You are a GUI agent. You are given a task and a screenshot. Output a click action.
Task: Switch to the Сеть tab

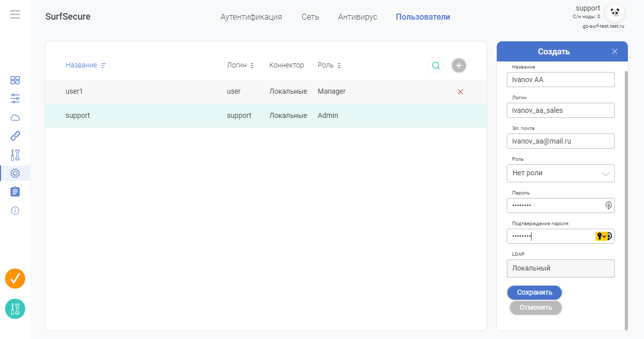[310, 17]
